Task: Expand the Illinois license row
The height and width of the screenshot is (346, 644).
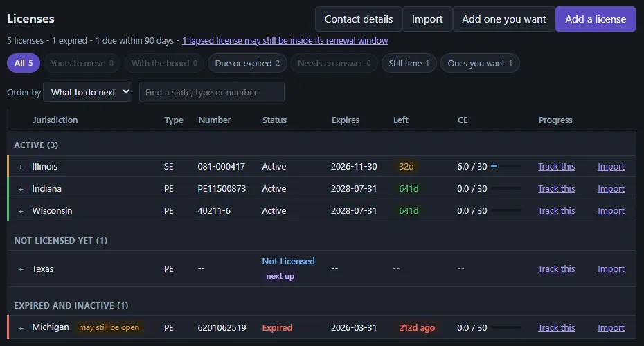Action: click(21, 167)
